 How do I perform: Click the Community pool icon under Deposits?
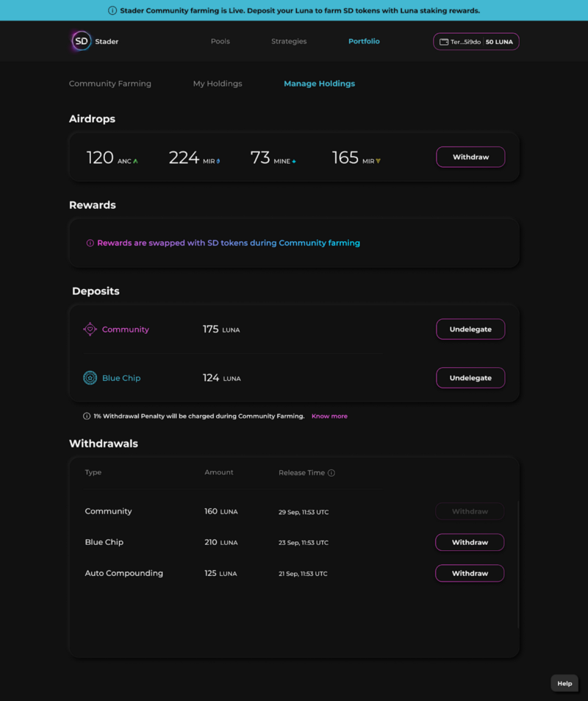click(90, 329)
